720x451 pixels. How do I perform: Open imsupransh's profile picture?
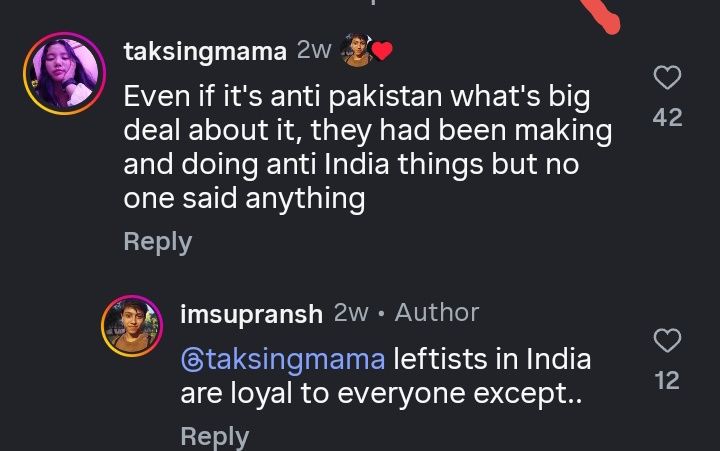point(132,325)
